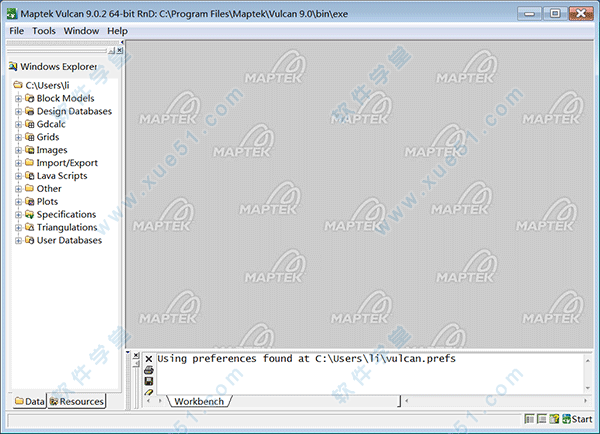The image size is (600, 434).
Task: Click the pin icon atop the explorer panel
Action: coord(111,51)
